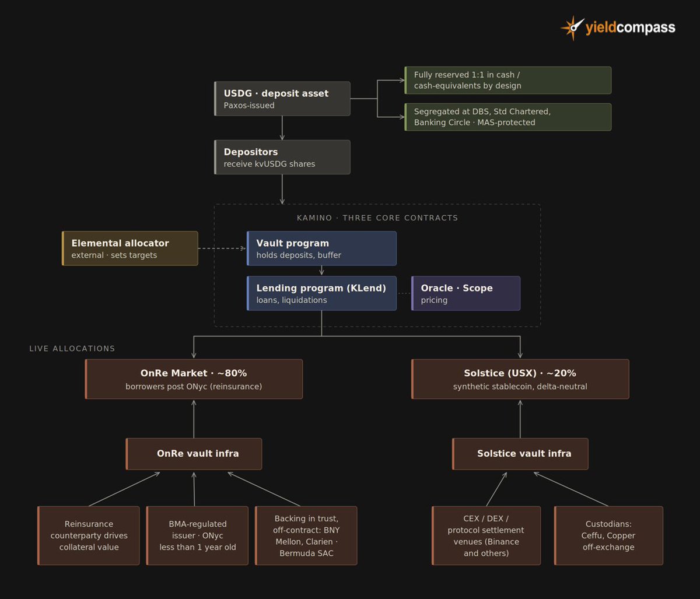Click the Depositors box
This screenshot has width=700, height=599.
coord(282,157)
